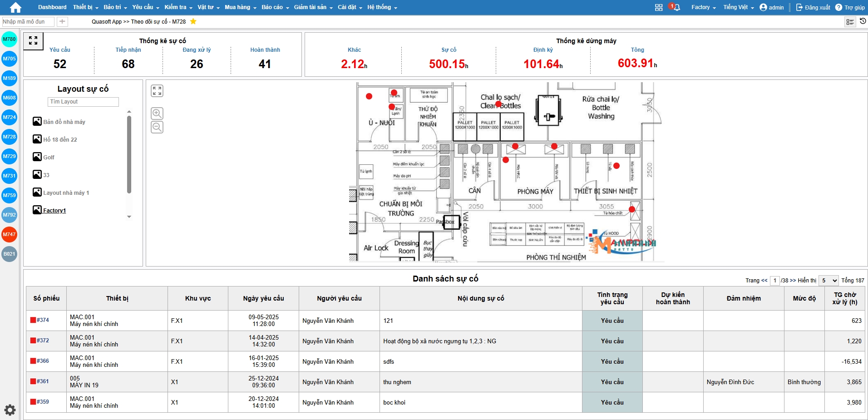Image resolution: width=868 pixels, height=420 pixels.
Task: Open module B021 in sidebar
Action: [9, 254]
